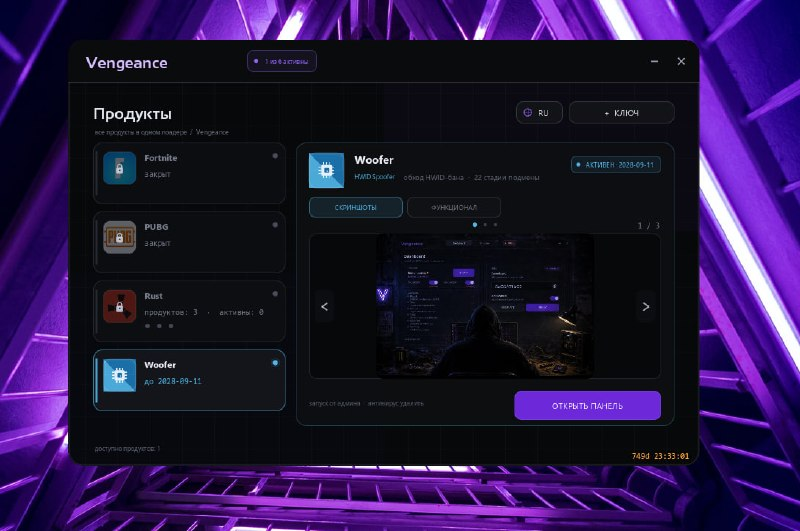Jump to second screenshot pagination dot
Image resolution: width=800 pixels, height=531 pixels.
click(x=485, y=224)
